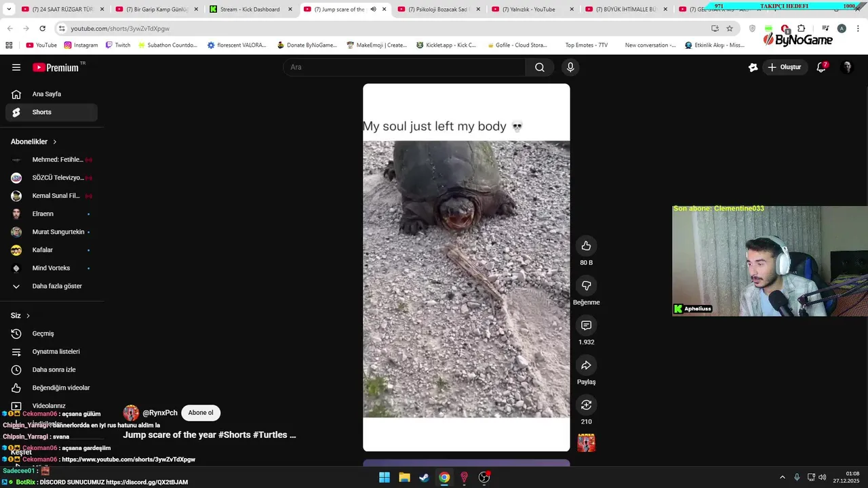Like the short with thumbs up
Viewport: 868px width, 488px height.
(x=587, y=245)
